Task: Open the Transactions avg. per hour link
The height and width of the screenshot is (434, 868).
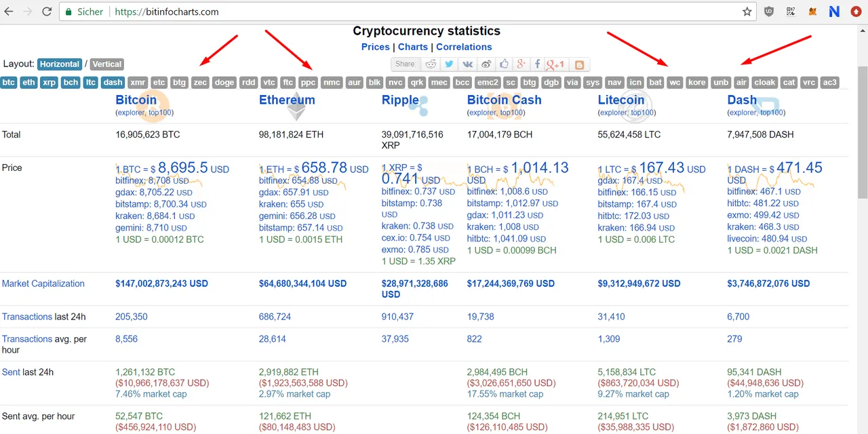Action: (x=27, y=338)
